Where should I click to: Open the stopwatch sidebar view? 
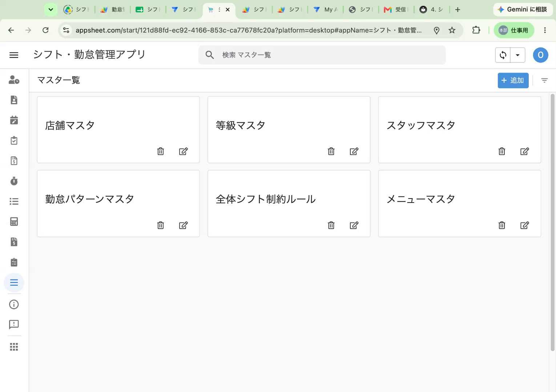(x=14, y=181)
